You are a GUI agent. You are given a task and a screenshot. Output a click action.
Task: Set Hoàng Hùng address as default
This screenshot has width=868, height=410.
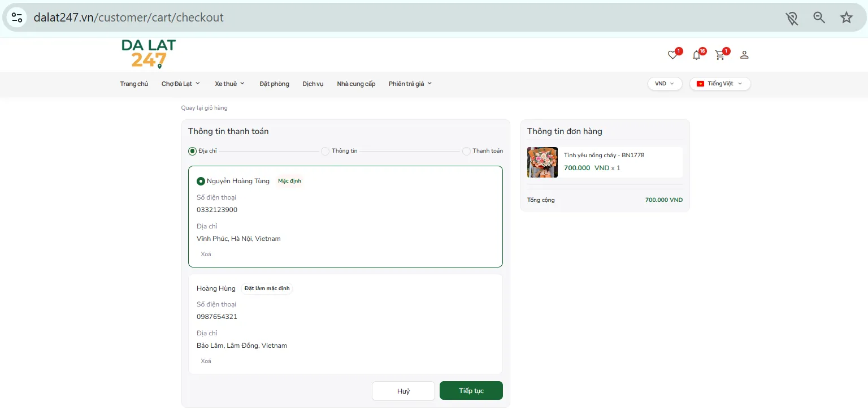267,288
